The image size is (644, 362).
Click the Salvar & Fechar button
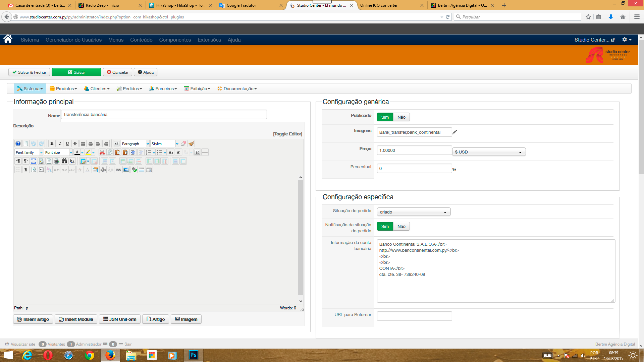pyautogui.click(x=29, y=72)
